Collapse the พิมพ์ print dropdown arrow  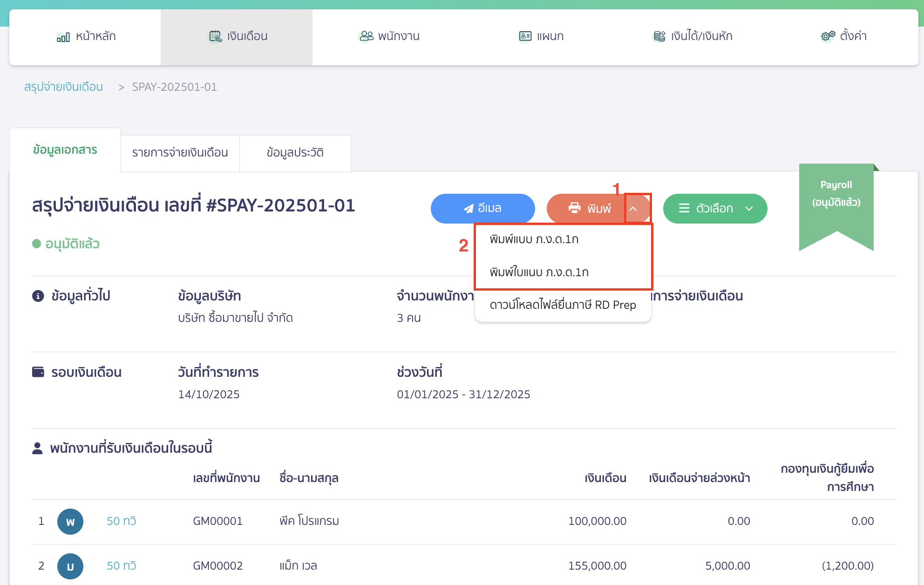point(634,208)
